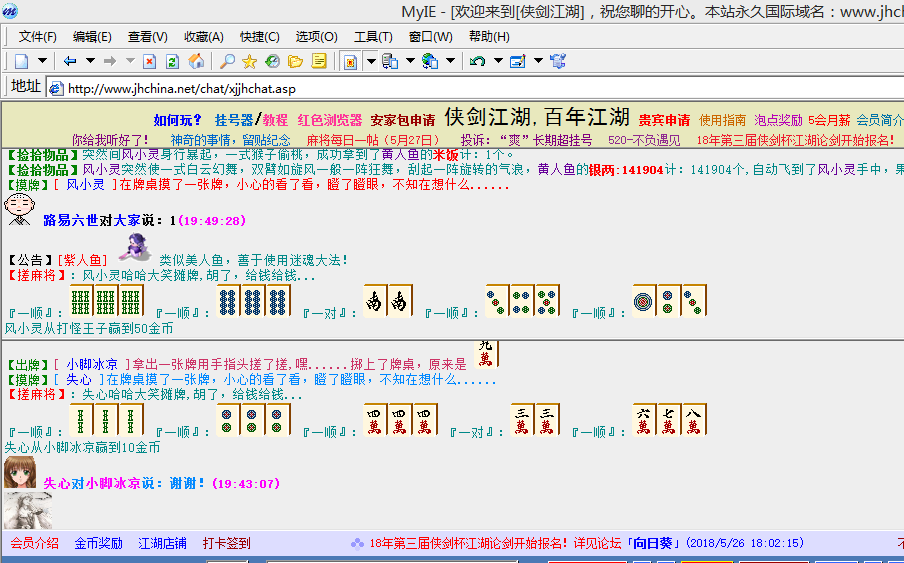904x563 pixels.
Task: Click the yellow notes icon
Action: 319,61
